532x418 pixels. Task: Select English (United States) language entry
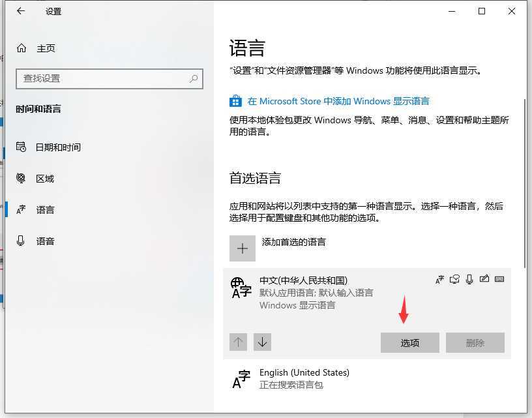[367, 379]
